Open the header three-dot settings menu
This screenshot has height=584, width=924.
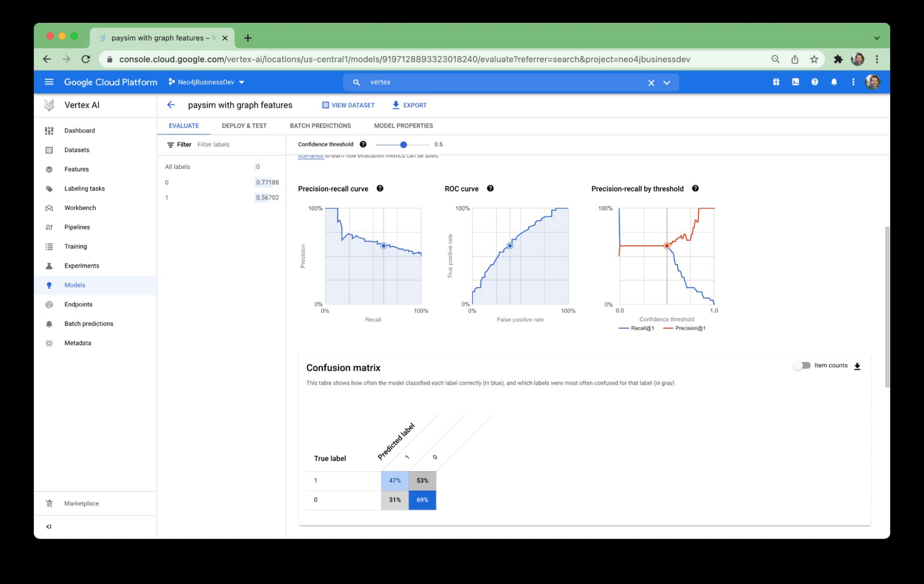tap(853, 82)
